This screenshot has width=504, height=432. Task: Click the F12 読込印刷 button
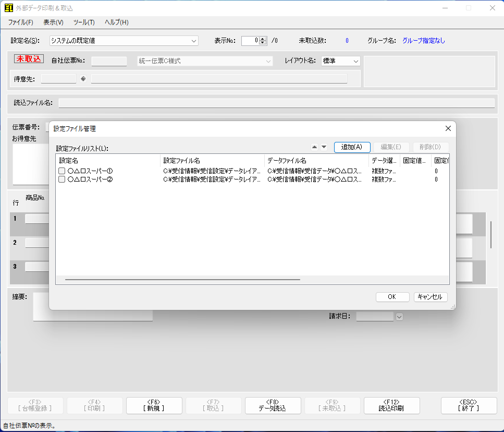391,405
